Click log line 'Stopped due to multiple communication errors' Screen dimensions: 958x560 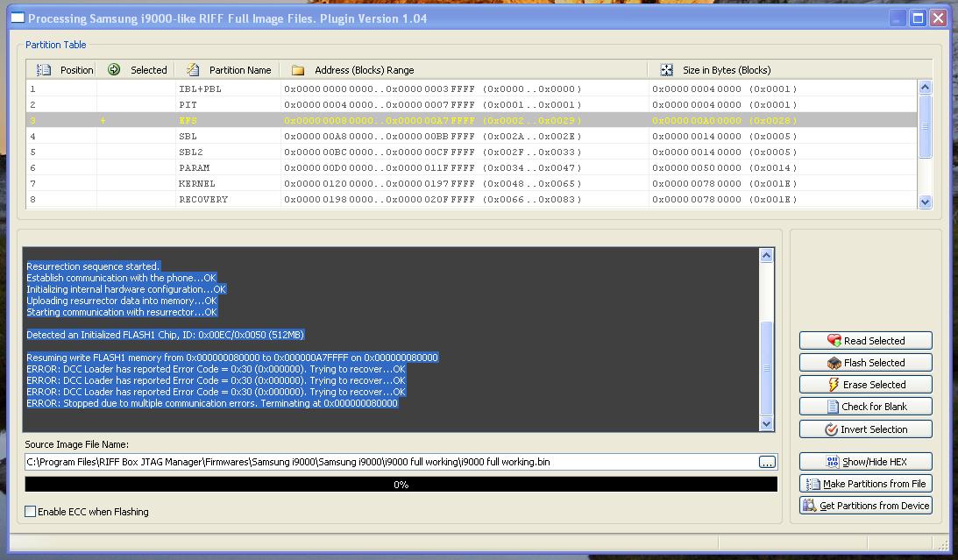212,403
